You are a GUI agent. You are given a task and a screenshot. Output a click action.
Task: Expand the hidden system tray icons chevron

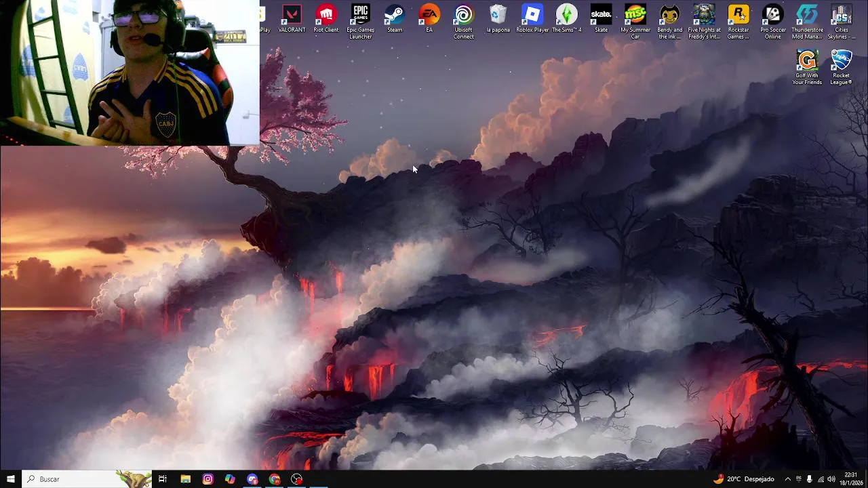click(787, 479)
